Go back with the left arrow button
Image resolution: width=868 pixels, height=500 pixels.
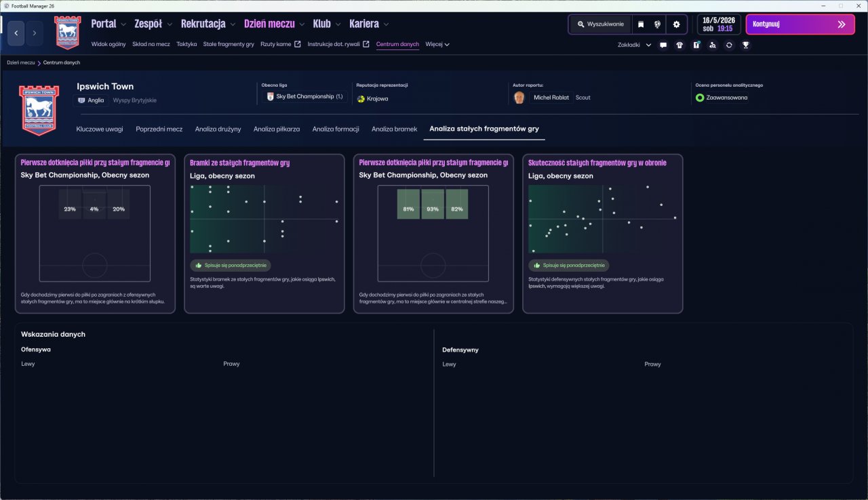16,33
